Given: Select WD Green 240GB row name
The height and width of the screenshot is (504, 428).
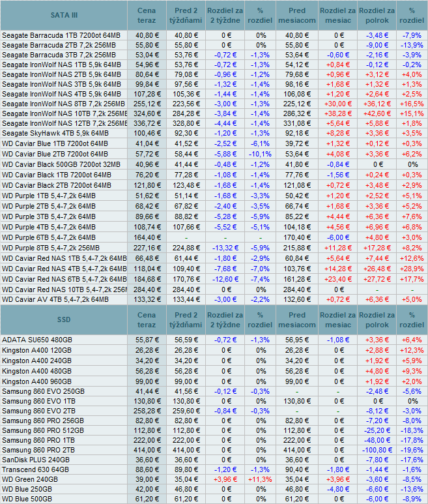Looking at the screenshot, I should [x=30, y=480].
